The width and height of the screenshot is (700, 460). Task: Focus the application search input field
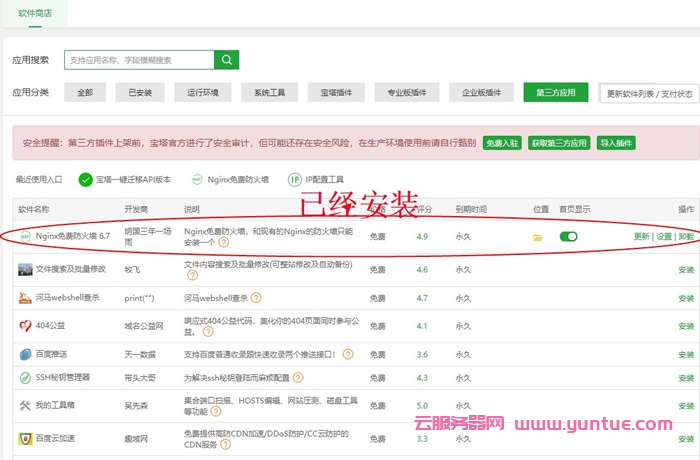tap(140, 60)
